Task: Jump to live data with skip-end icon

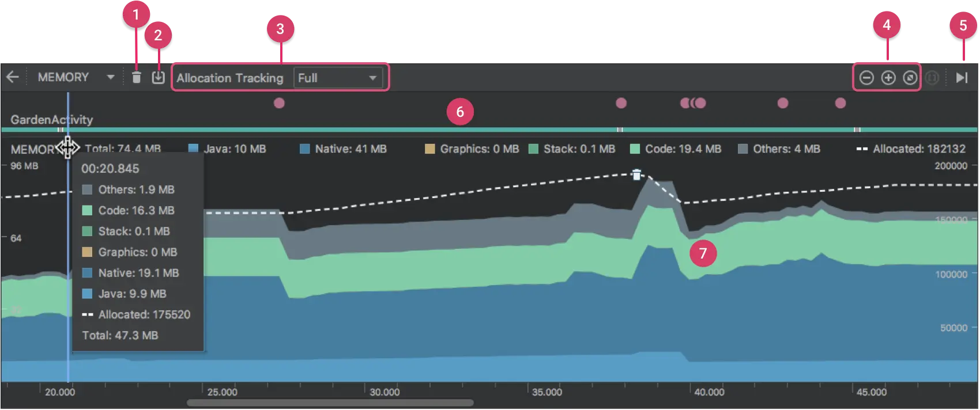Action: click(x=962, y=78)
